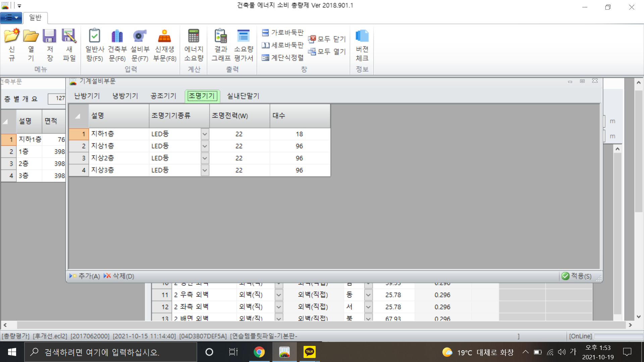Open Chrome from the Windows taskbar
This screenshot has width=644, height=362.
coord(259,352)
